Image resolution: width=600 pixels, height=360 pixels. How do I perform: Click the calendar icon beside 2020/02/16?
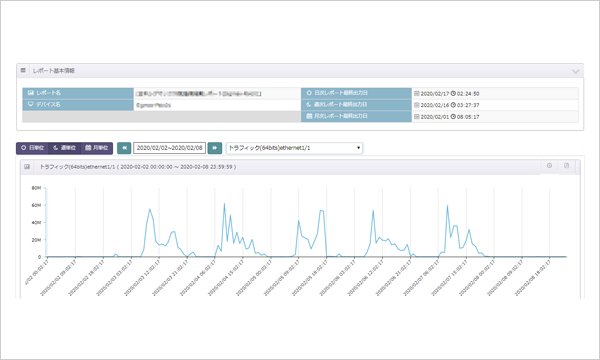click(417, 105)
